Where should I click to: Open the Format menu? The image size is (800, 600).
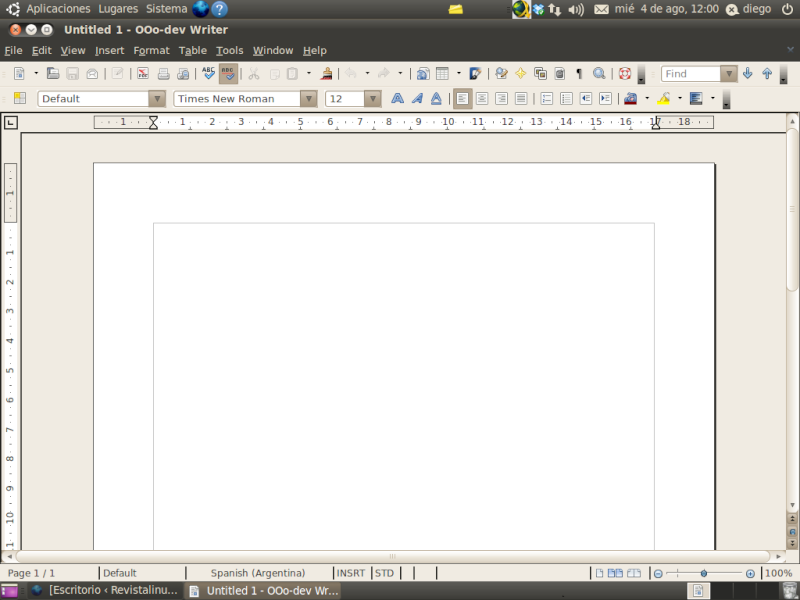[151, 50]
